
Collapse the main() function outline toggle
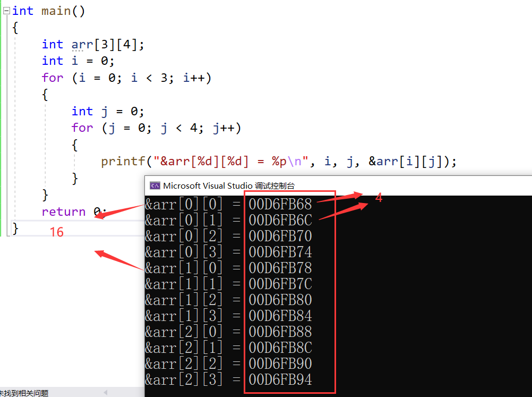6,11
